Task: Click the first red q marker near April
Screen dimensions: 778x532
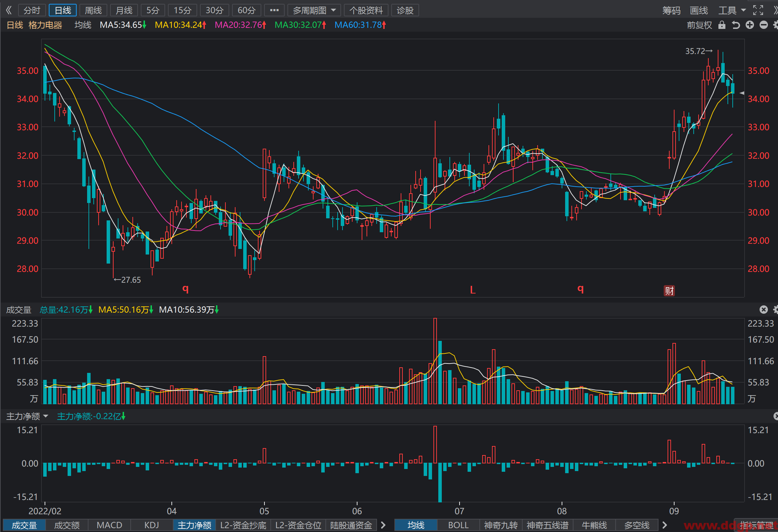Action: (x=186, y=289)
